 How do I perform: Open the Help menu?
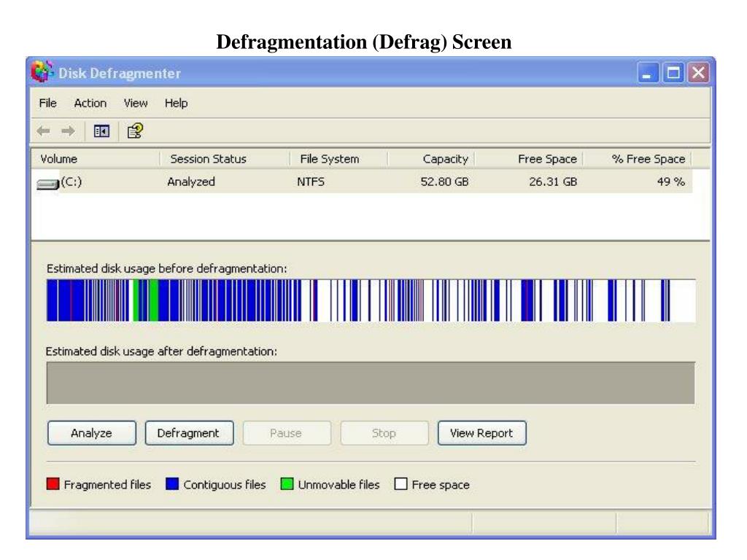[176, 104]
